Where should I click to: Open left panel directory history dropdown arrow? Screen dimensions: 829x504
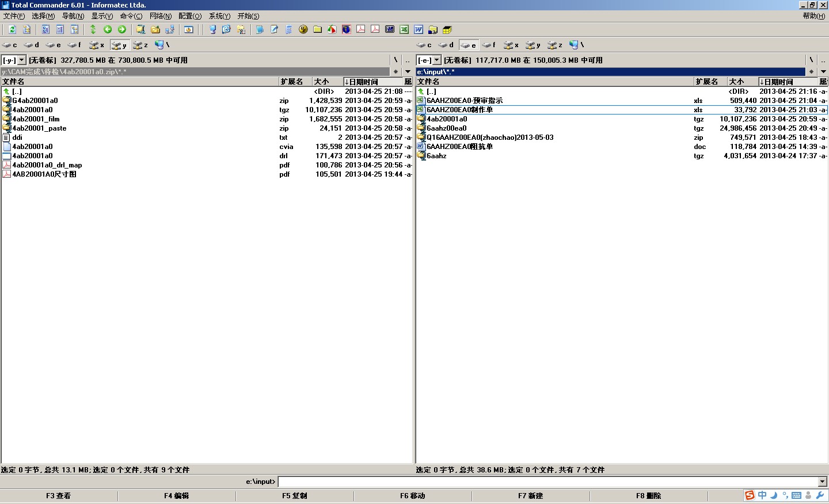pos(408,72)
